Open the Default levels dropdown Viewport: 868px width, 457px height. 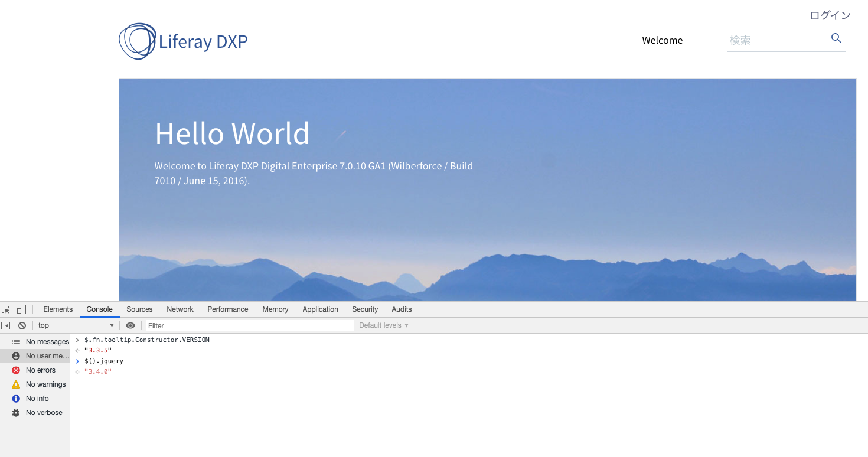click(384, 325)
